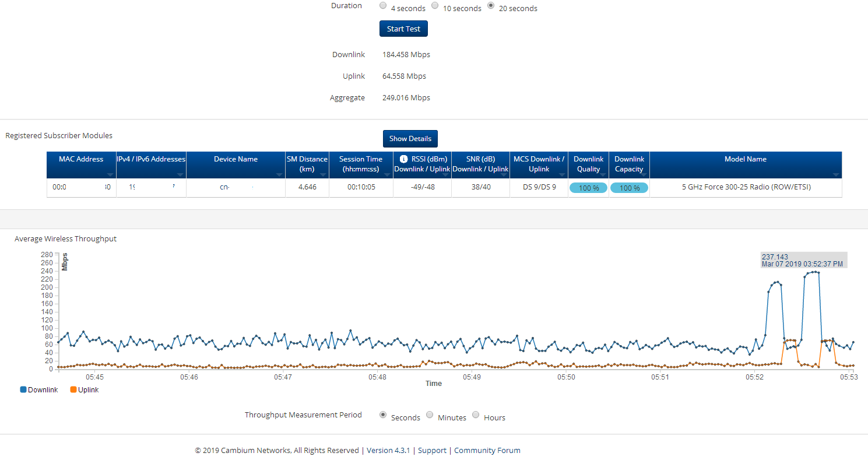Click the Downlink Quality column header

(588, 164)
